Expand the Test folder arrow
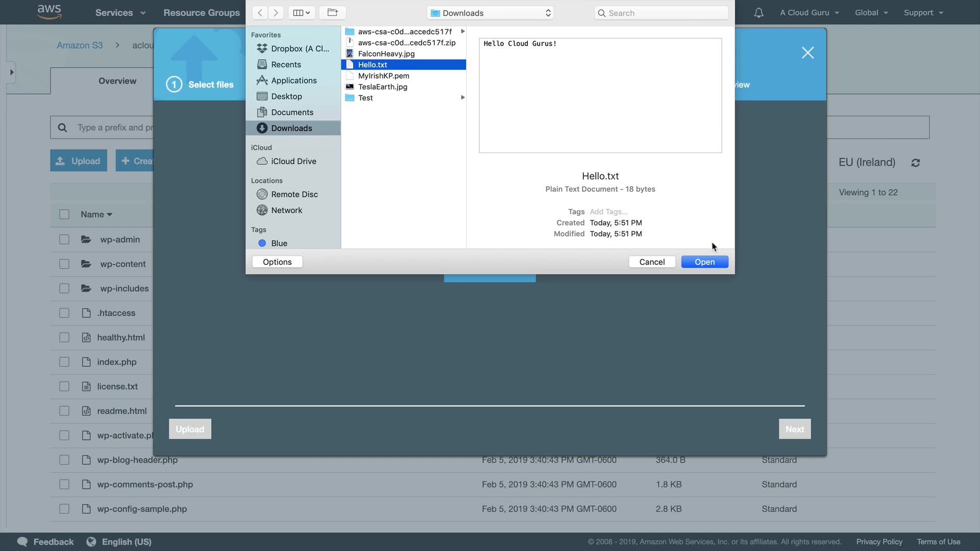The width and height of the screenshot is (980, 551). click(462, 97)
